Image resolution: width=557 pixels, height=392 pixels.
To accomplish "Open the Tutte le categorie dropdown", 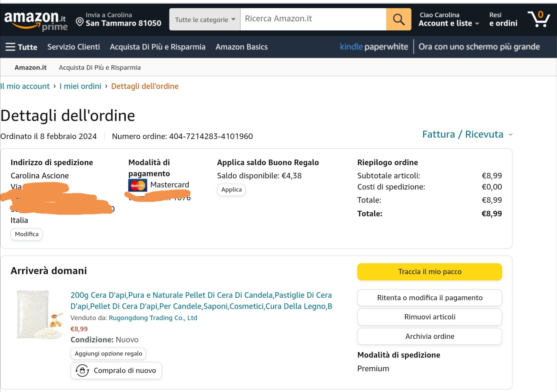I will tap(205, 19).
